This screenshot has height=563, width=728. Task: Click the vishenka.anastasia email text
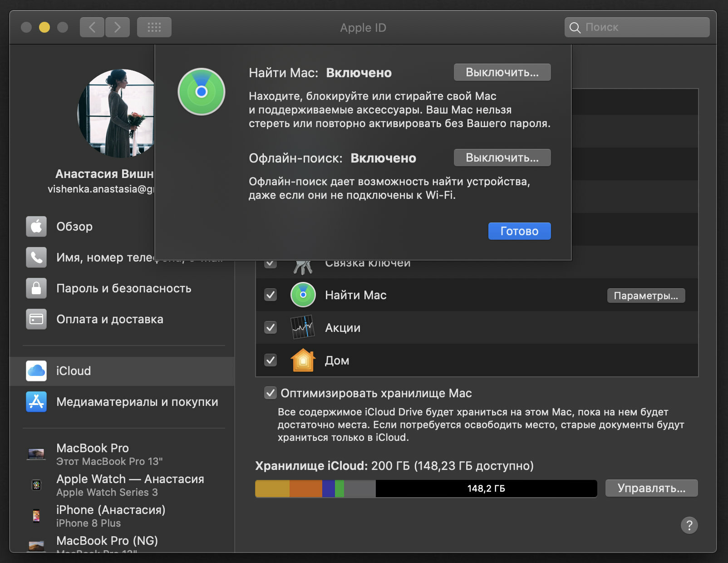101,189
